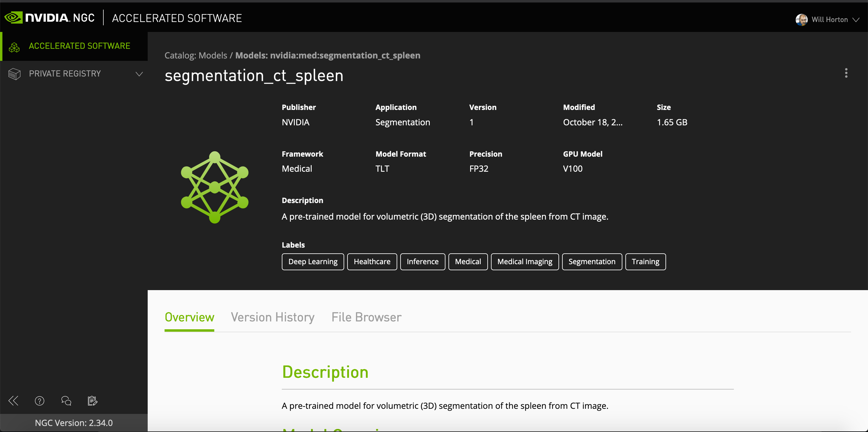Select the Overview tab
This screenshot has height=432, width=868.
point(189,317)
